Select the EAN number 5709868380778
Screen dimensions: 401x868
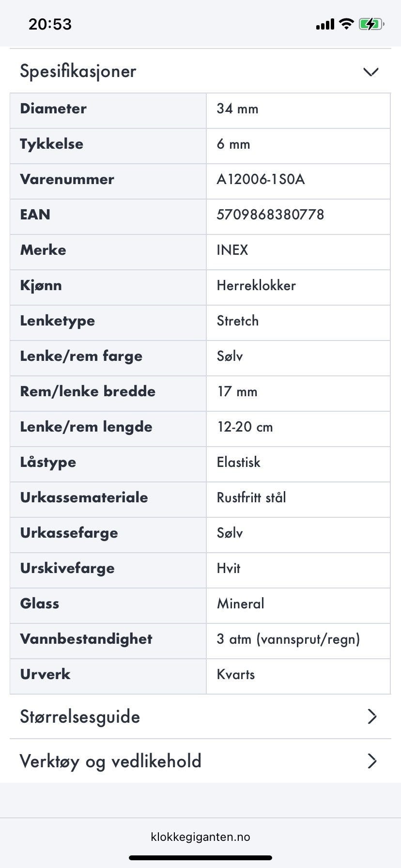click(x=270, y=215)
